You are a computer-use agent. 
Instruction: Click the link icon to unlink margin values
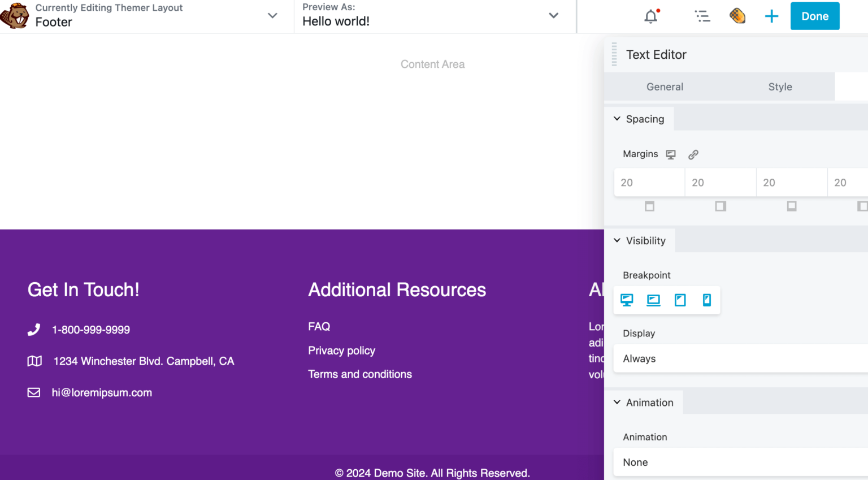(693, 154)
